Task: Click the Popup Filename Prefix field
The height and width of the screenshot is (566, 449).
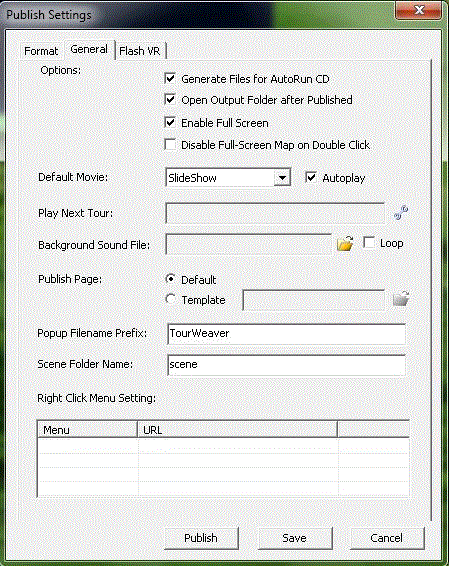Action: pyautogui.click(x=287, y=334)
